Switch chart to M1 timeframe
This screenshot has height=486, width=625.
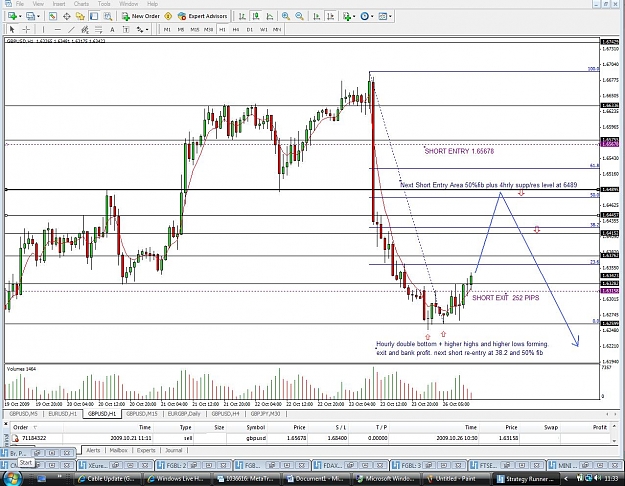click(167, 30)
